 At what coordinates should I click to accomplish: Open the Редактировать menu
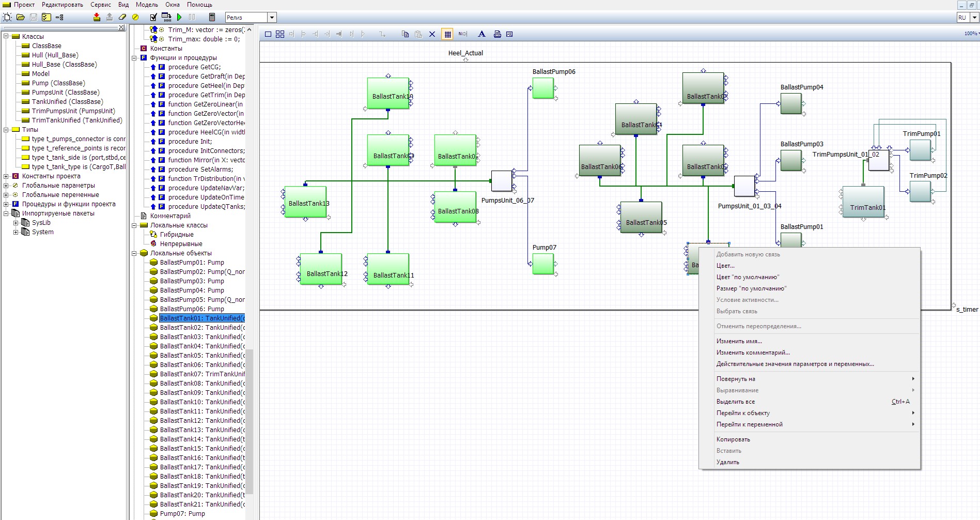63,5
